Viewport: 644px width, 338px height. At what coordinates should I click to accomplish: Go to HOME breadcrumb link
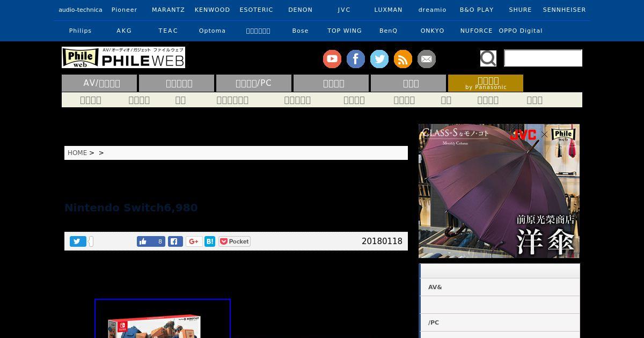point(77,153)
